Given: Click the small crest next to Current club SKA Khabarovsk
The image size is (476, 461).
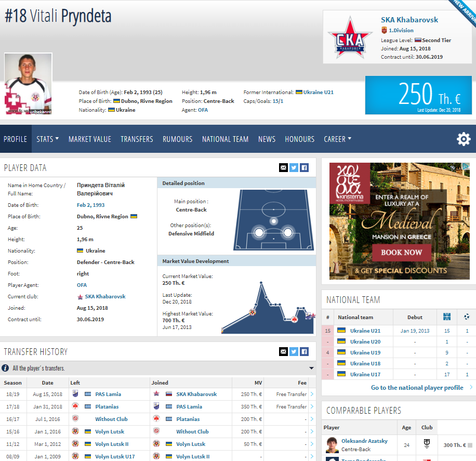Looking at the screenshot, I should pos(80,297).
